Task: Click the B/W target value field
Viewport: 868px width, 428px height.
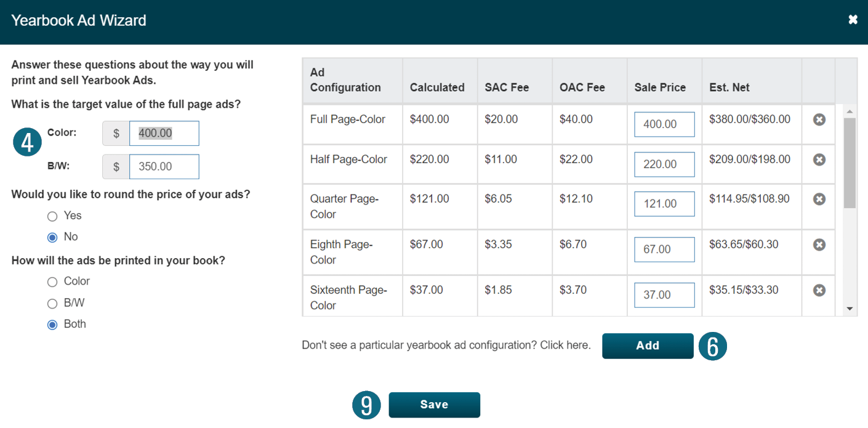Action: click(x=164, y=166)
